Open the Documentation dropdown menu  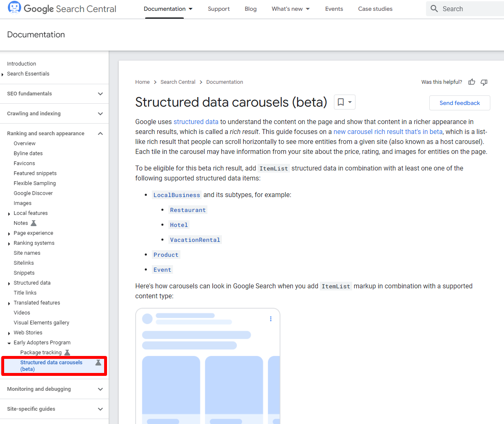(168, 9)
